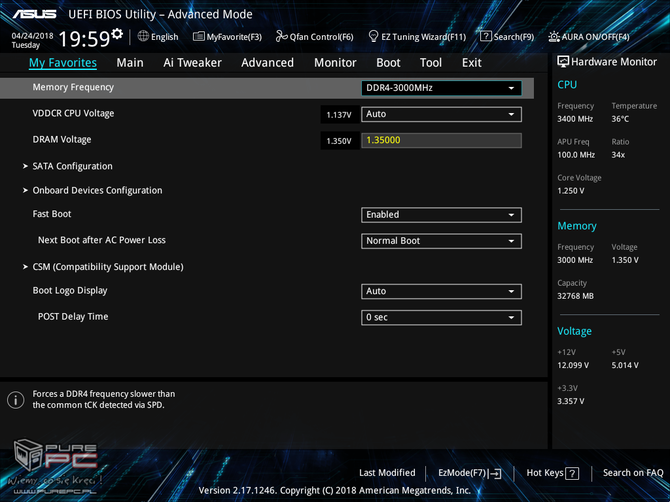This screenshot has width=670, height=502.
Task: Click Memory Frequency label
Action: (x=73, y=87)
